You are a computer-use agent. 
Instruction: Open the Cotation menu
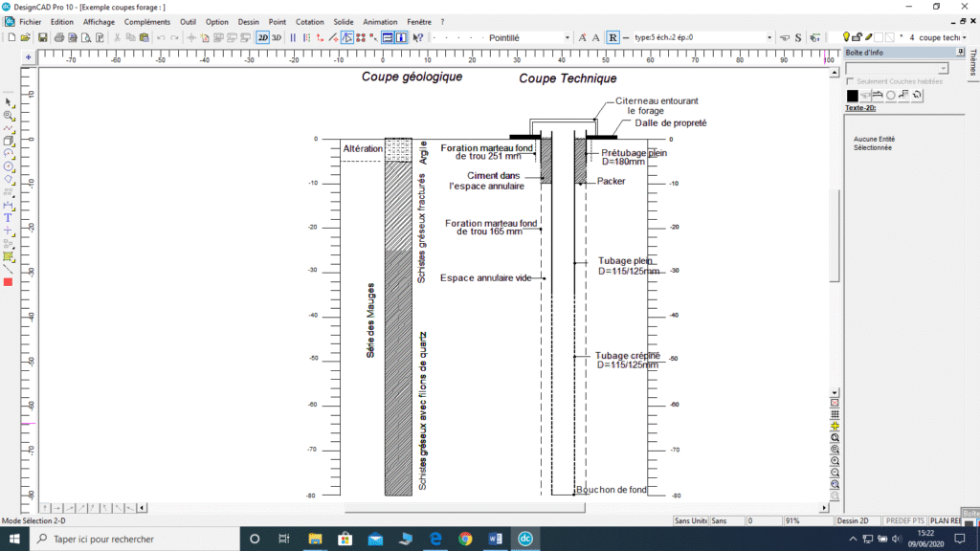[309, 21]
